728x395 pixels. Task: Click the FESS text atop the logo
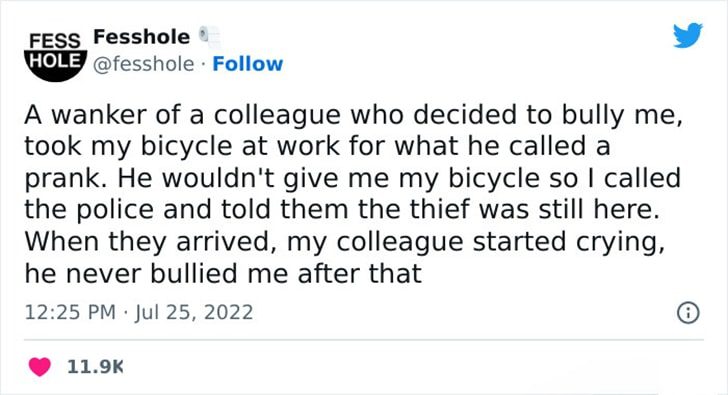click(x=55, y=41)
